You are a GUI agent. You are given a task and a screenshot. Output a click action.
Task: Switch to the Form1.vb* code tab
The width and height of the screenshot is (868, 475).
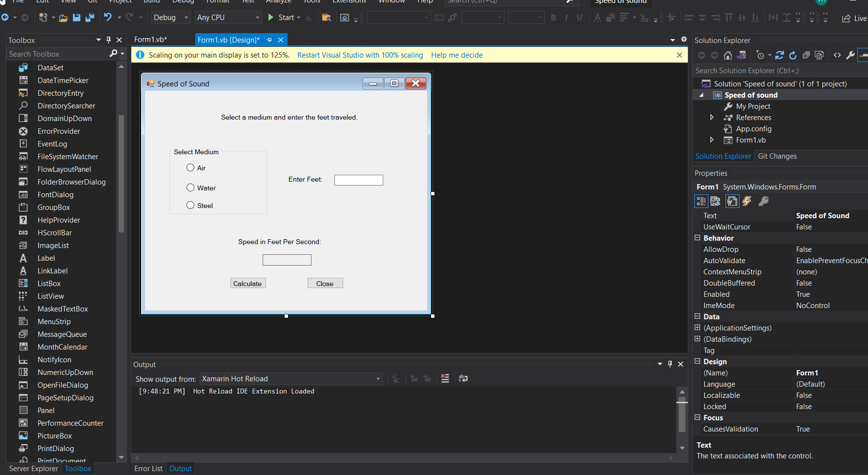pos(150,40)
